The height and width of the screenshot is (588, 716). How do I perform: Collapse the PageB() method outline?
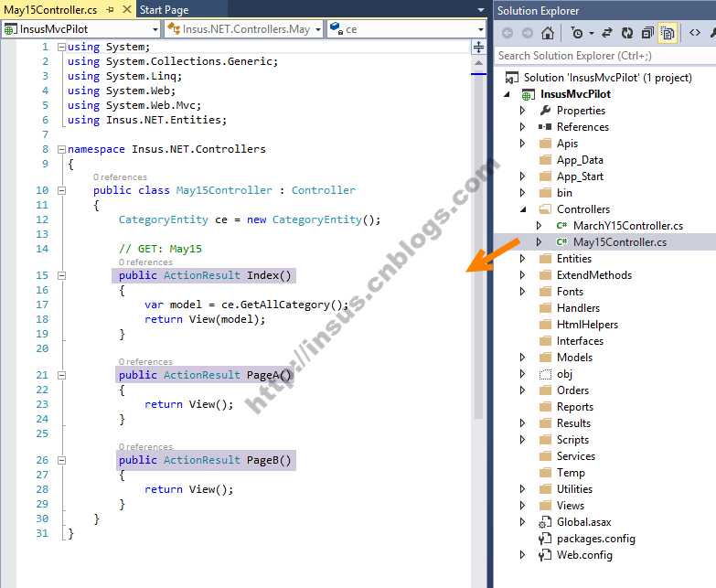point(61,460)
